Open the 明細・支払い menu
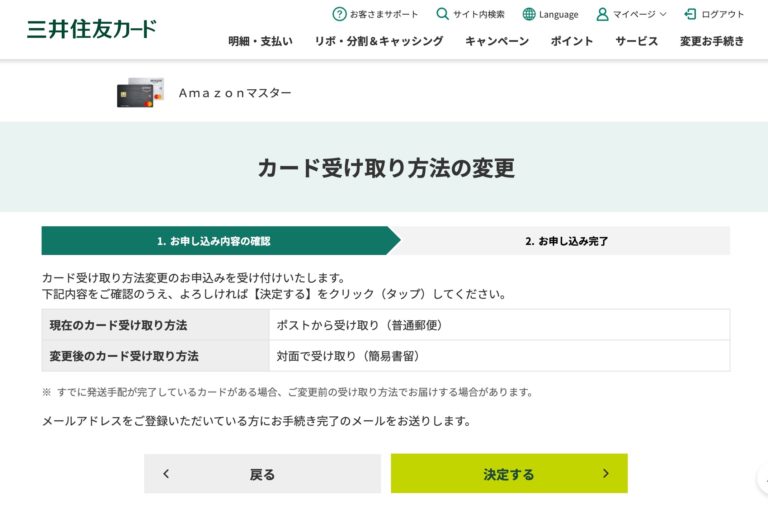This screenshot has height=511, width=768. 260,41
